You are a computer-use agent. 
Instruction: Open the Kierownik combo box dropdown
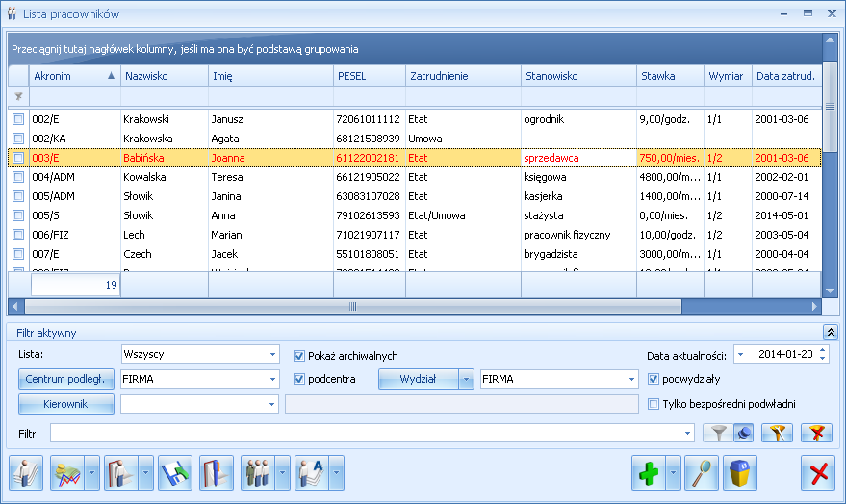click(272, 404)
